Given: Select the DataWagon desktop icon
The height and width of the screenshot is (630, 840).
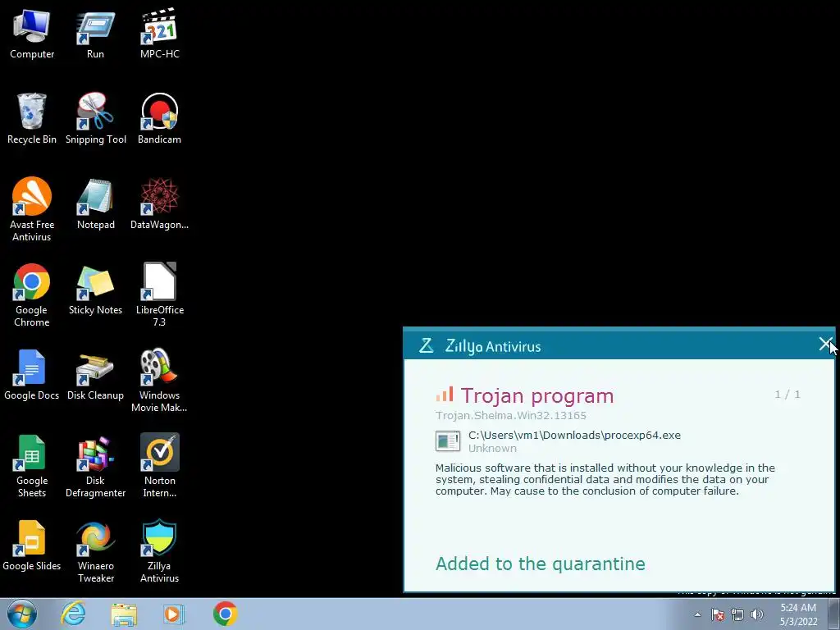Looking at the screenshot, I should [159, 204].
